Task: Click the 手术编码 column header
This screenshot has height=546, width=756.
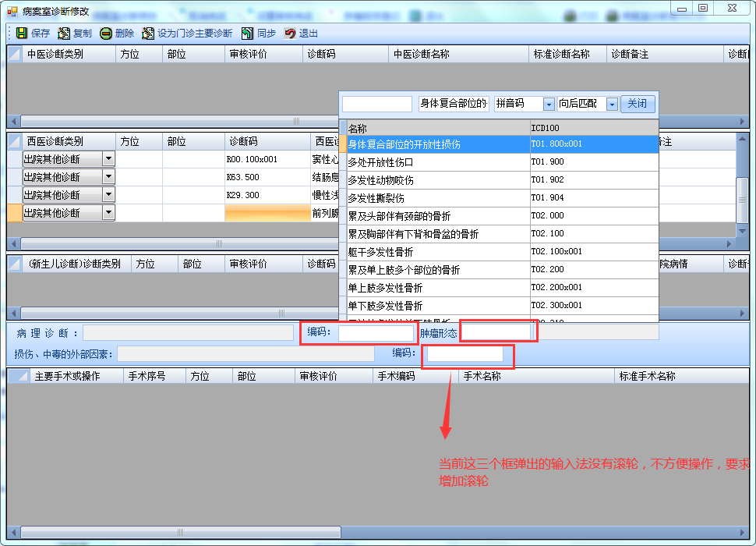Action: 415,376
